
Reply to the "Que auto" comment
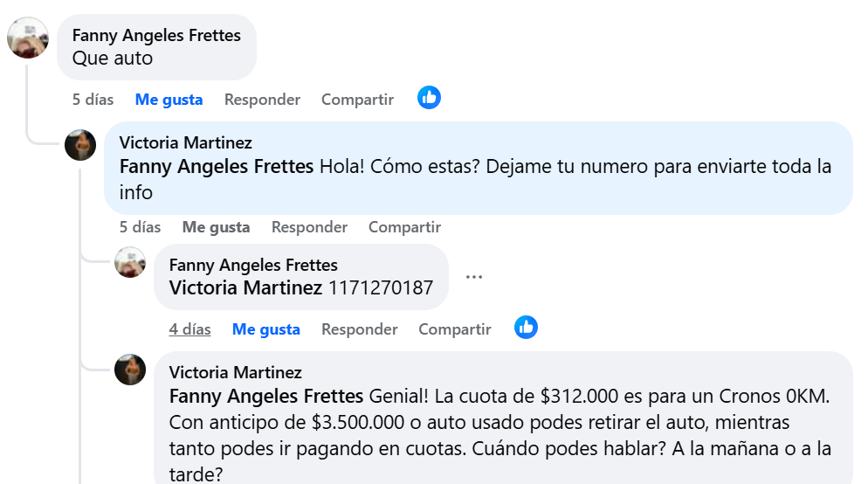pyautogui.click(x=262, y=100)
